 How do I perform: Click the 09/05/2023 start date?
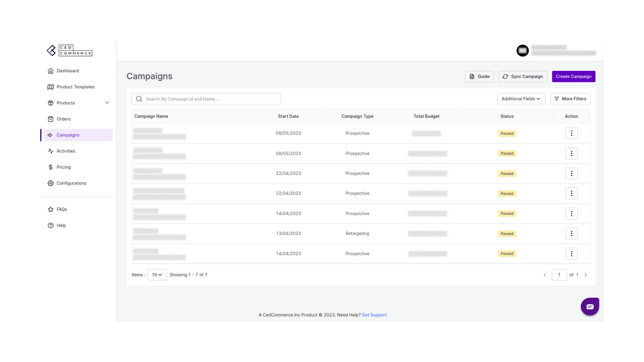[x=288, y=133]
